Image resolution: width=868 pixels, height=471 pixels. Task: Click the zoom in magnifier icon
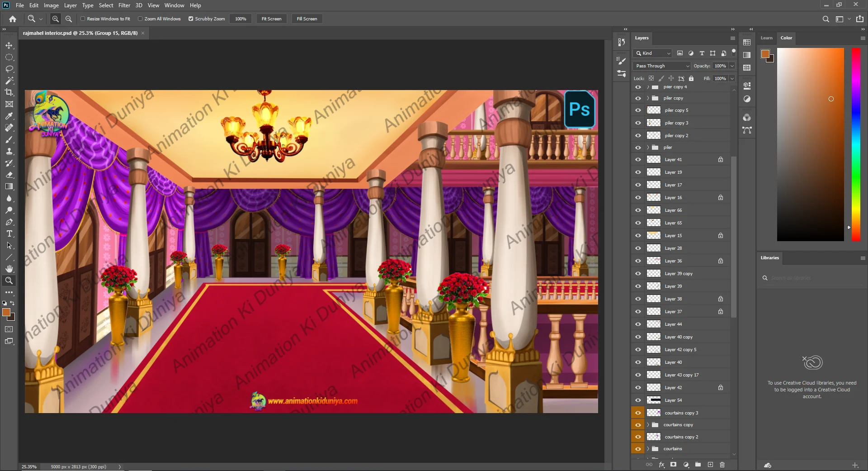tap(56, 19)
